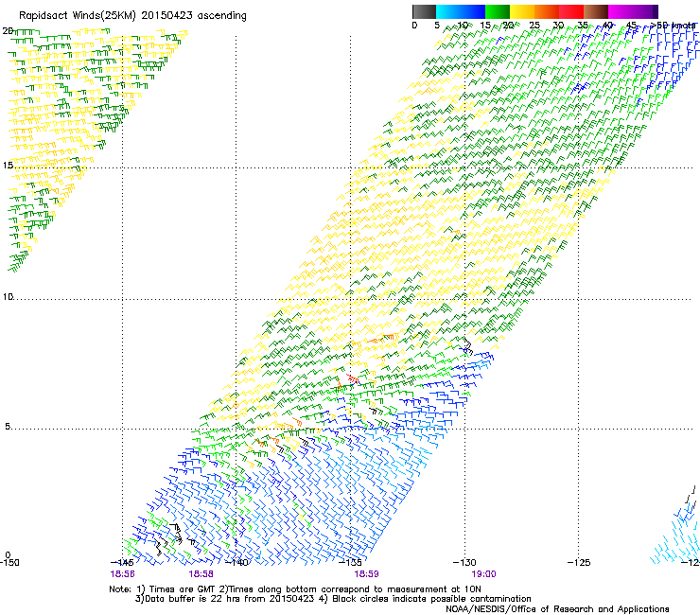
Task: Click the purple '18:56' time label
Action: coord(122,574)
